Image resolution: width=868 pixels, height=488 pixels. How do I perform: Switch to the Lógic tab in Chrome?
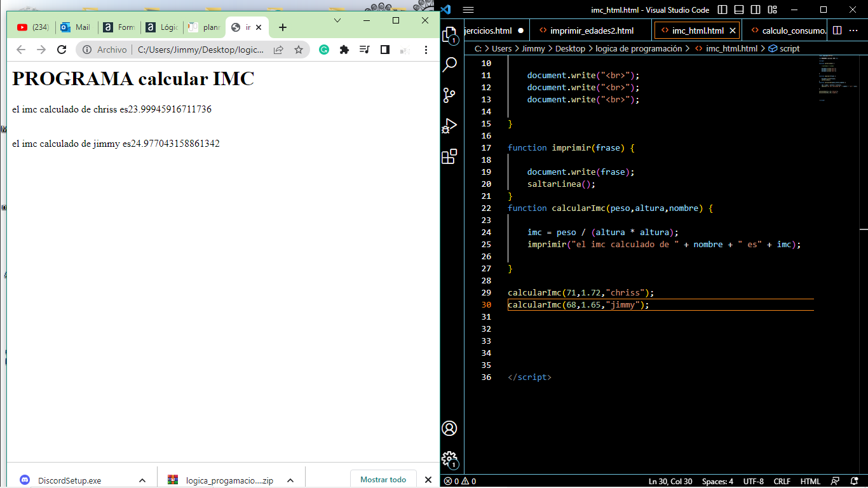pos(162,27)
